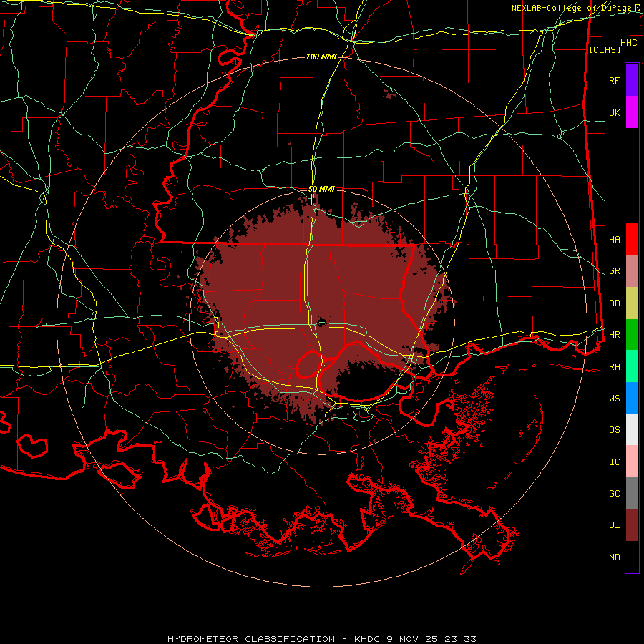Click the BI legend label
This screenshot has width=644, height=644.
[x=615, y=525]
